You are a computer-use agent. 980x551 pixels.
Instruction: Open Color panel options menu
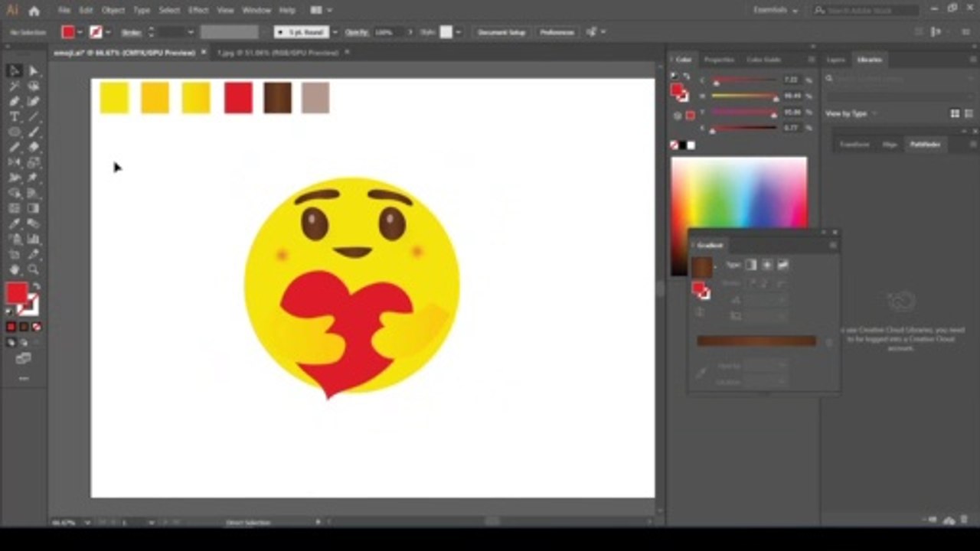tap(812, 60)
